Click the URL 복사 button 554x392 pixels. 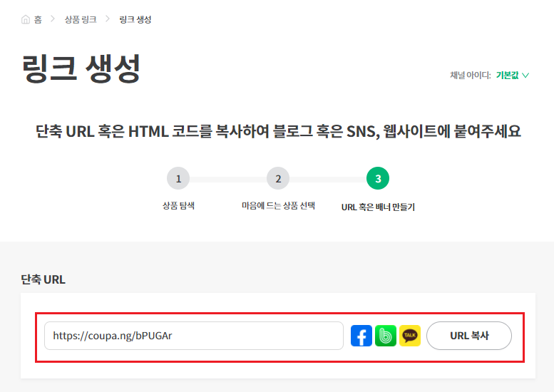(x=469, y=336)
